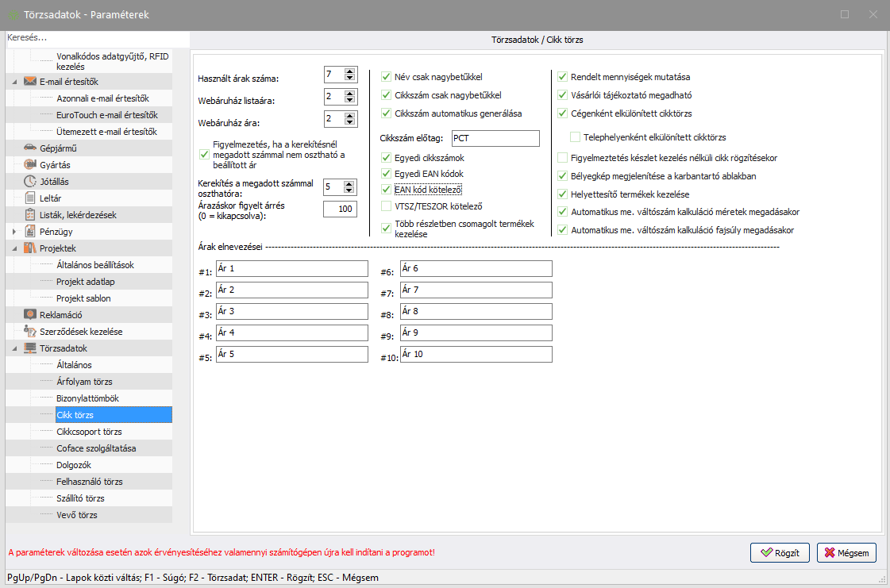Enable the VTSZ/TESZOR kötelező checkbox
The width and height of the screenshot is (890, 588).
(x=387, y=206)
